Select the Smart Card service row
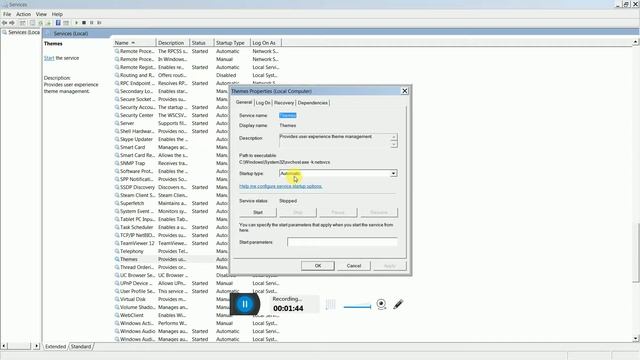 171,147
